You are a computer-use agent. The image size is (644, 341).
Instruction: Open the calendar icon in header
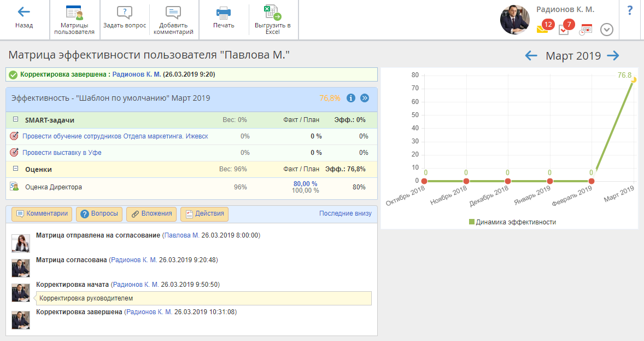[x=586, y=29]
